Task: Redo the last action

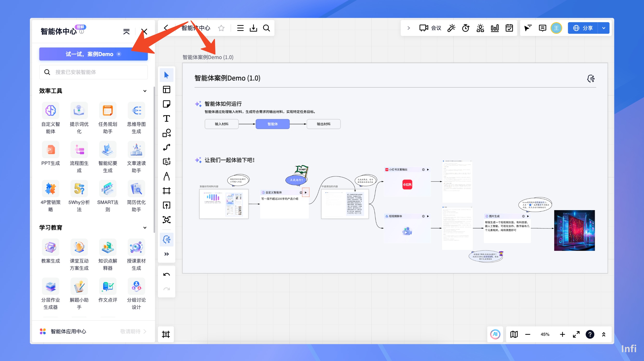Action: [167, 289]
